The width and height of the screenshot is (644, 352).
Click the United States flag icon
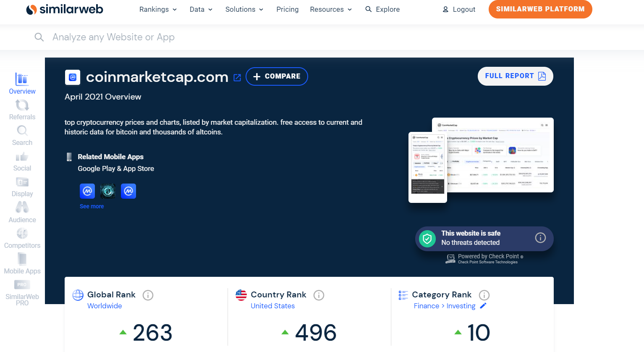point(241,295)
